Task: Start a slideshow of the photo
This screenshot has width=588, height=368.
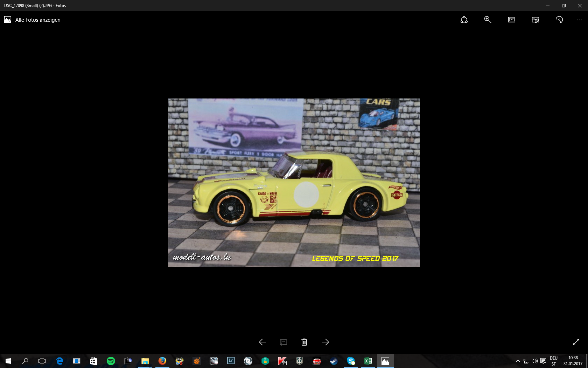Action: (x=511, y=20)
